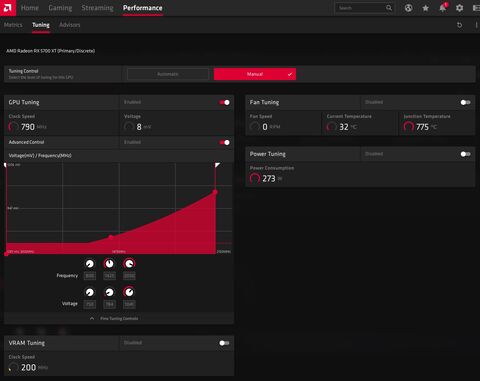Click the Power Consumption gauge
This screenshot has height=381, width=480.
point(255,178)
